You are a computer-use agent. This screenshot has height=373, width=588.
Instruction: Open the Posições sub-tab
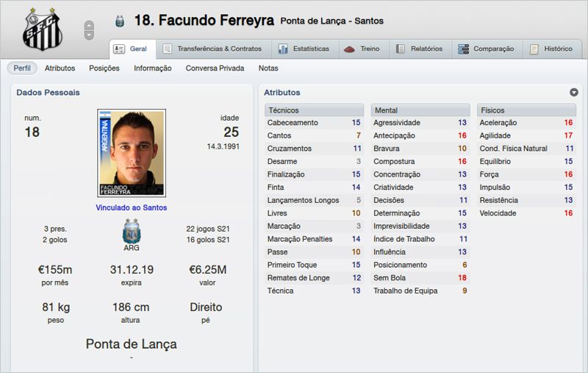[104, 68]
